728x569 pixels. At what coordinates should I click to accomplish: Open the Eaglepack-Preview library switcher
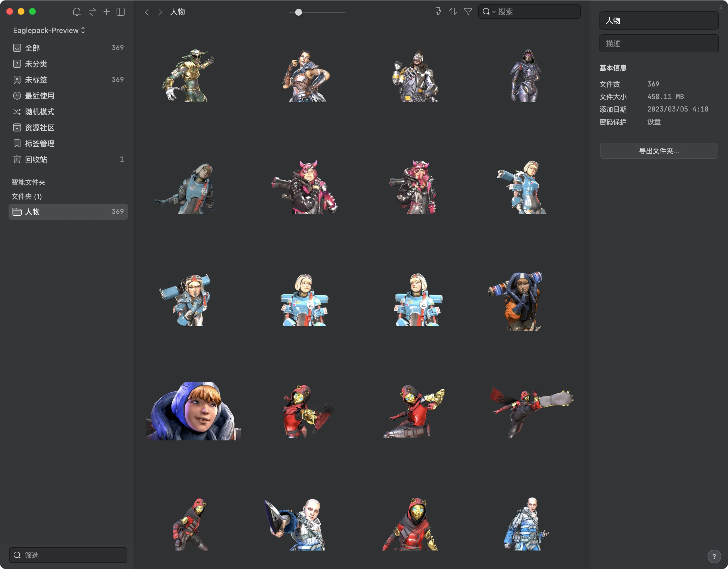[49, 30]
